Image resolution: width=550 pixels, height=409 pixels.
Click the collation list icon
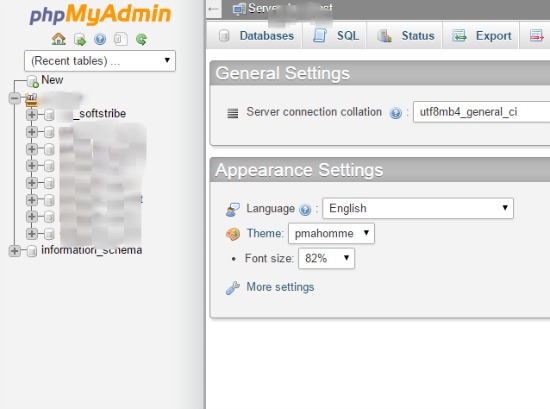[233, 113]
